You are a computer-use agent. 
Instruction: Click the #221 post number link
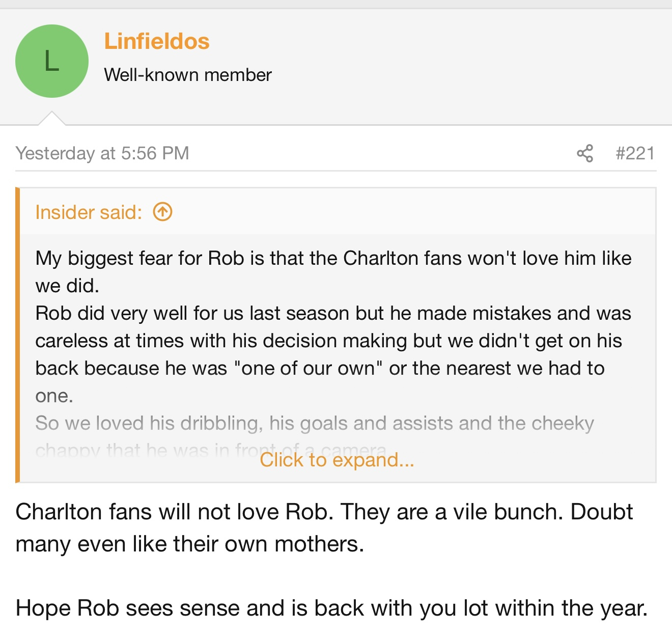tap(635, 153)
